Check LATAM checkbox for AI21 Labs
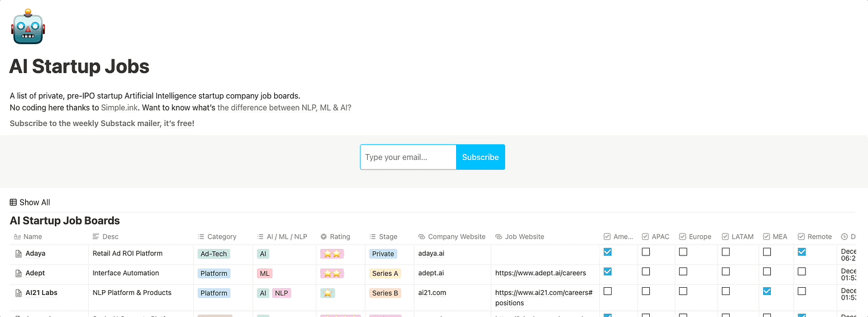 [726, 291]
